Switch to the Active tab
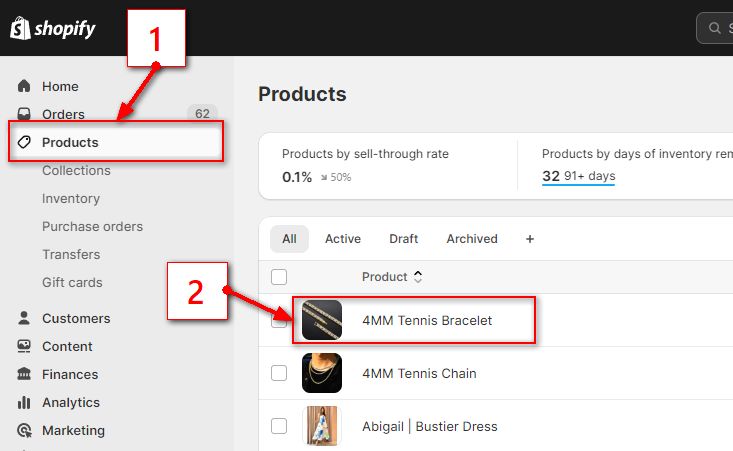 343,239
